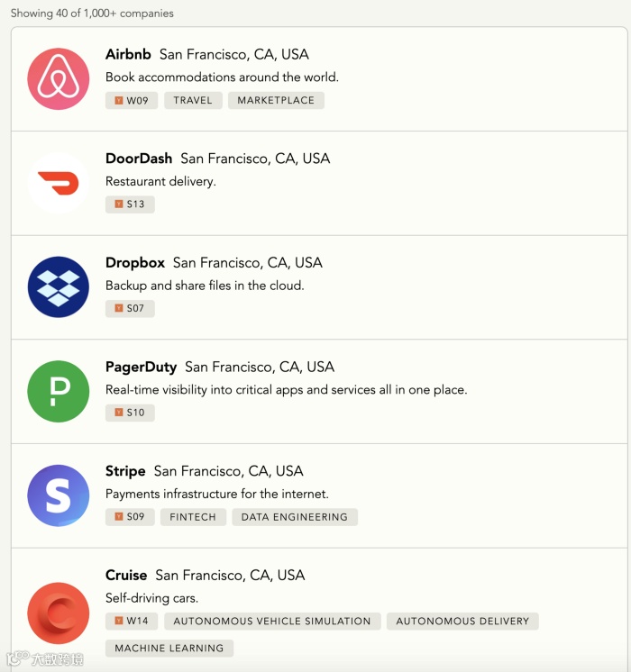Select the FINTECH tag
The width and height of the screenshot is (631, 672).
pyautogui.click(x=193, y=517)
